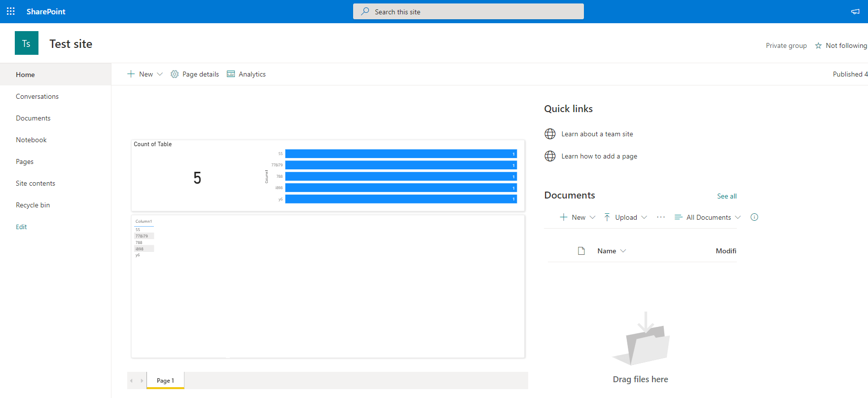Image resolution: width=868 pixels, height=398 pixels.
Task: Click the SharePoint header link
Action: [x=46, y=11]
